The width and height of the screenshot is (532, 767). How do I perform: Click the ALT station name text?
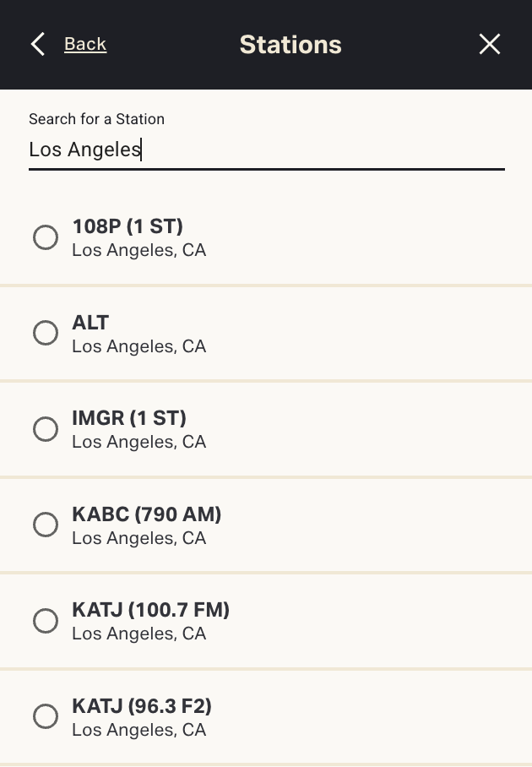(90, 323)
